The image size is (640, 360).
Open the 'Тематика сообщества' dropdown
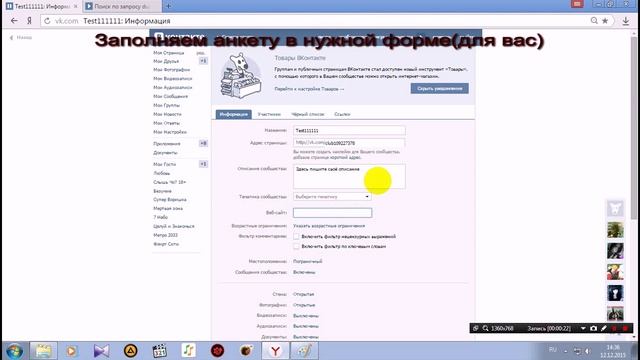(x=332, y=197)
